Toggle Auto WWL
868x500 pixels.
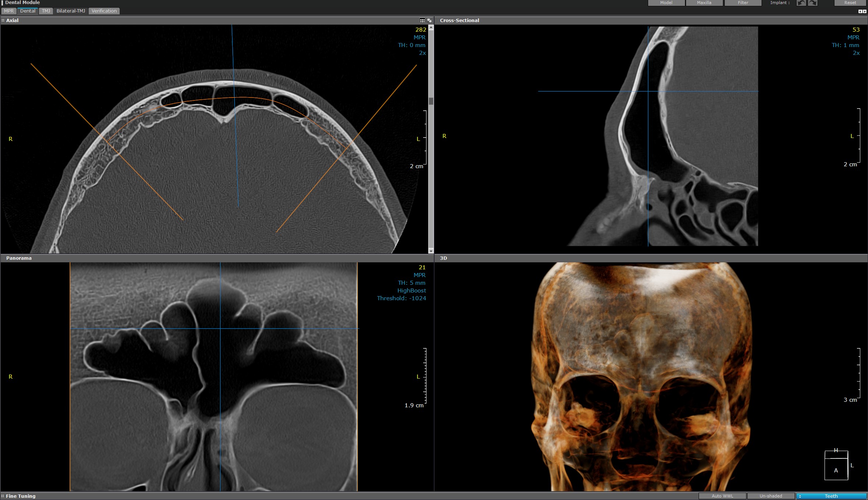722,496
